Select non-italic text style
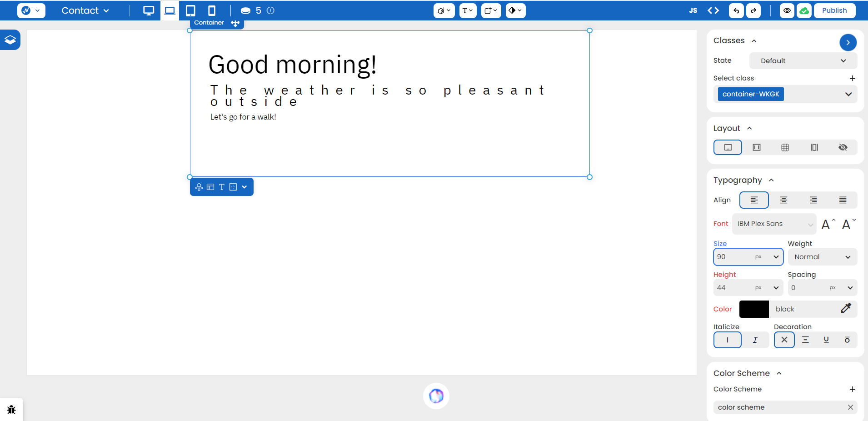 click(728, 340)
